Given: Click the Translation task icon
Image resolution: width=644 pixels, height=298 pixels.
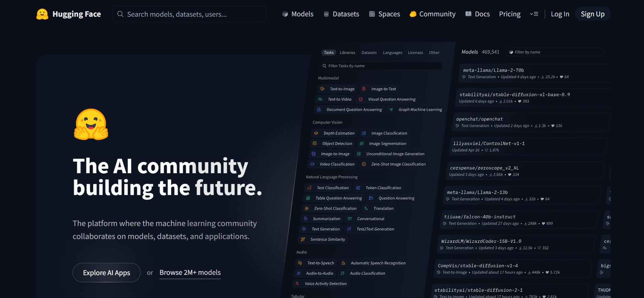Looking at the screenshot, I should 366,208.
